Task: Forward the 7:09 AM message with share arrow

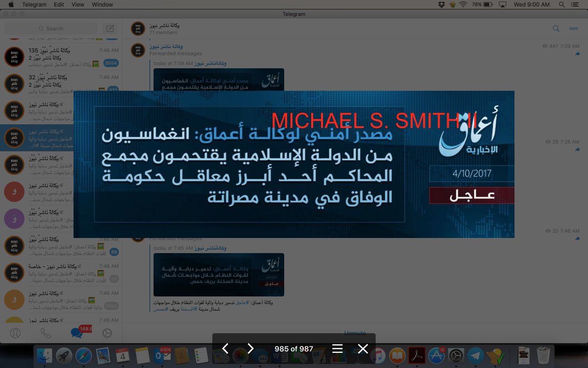Action: click(x=577, y=53)
